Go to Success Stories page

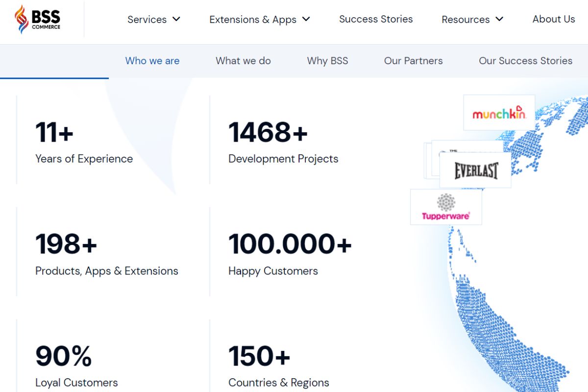[376, 19]
